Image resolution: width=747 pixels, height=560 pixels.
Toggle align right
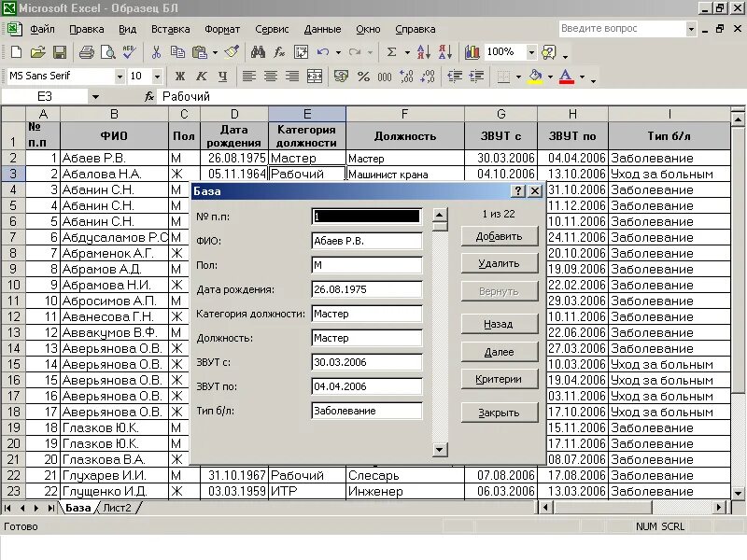[292, 77]
